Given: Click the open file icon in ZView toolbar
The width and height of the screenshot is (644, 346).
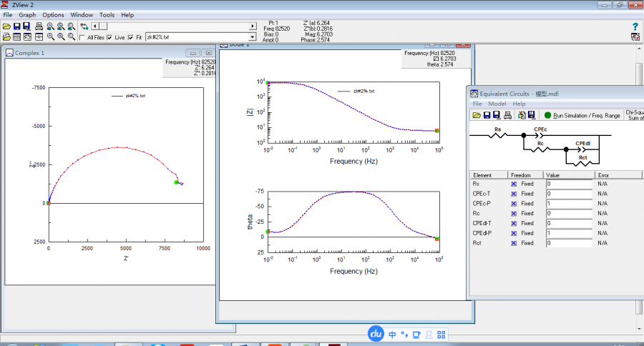Looking at the screenshot, I should [x=6, y=26].
